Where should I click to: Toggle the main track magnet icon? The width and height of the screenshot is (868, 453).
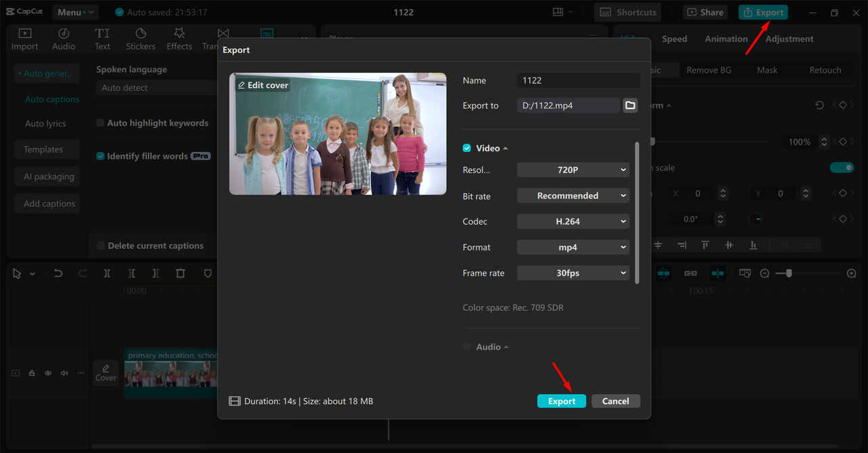pos(663,273)
